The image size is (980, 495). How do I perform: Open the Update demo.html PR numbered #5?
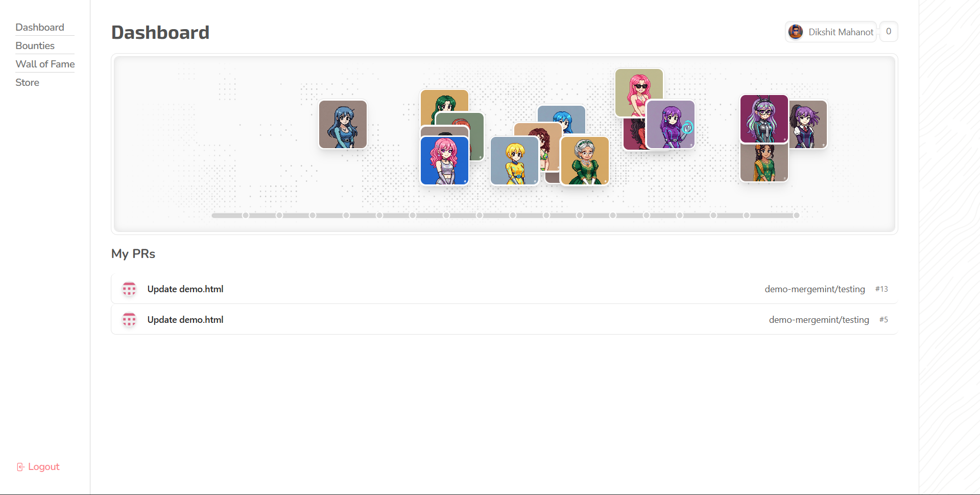[x=504, y=320]
